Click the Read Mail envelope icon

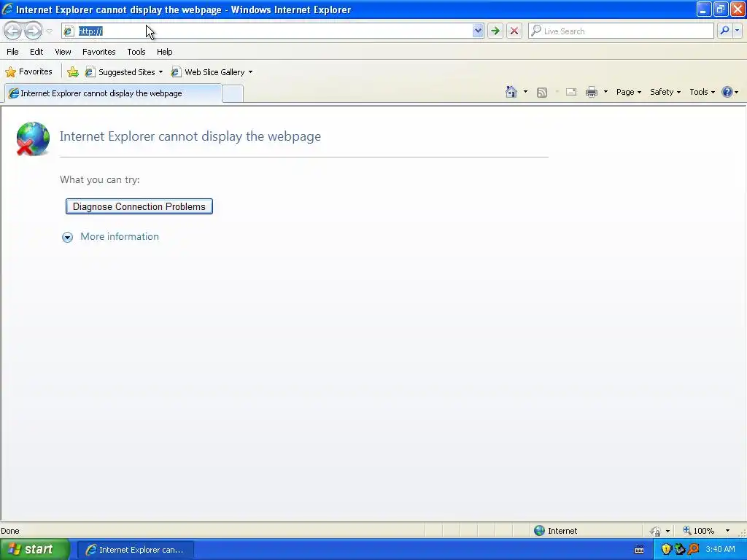point(571,92)
